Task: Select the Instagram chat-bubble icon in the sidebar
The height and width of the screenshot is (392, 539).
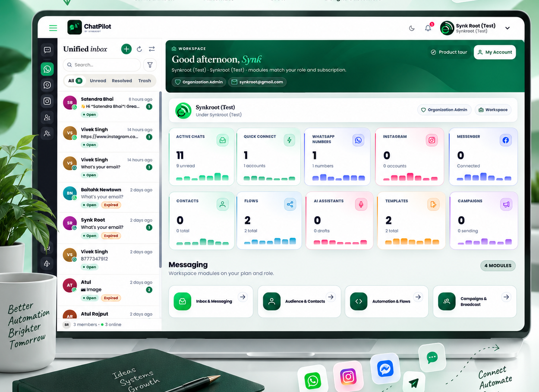Action: click(47, 85)
